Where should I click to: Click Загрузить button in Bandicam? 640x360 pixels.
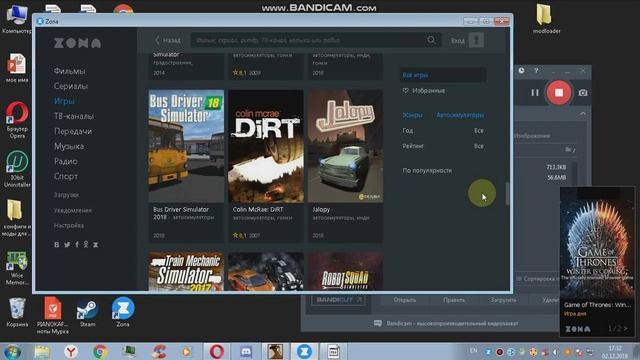tap(503, 300)
